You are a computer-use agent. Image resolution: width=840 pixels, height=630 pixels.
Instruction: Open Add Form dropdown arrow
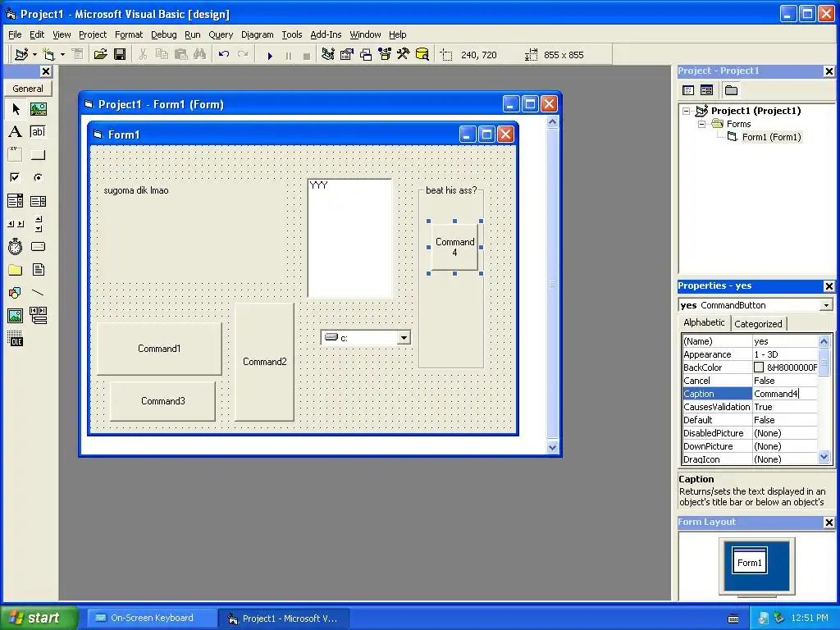pyautogui.click(x=62, y=55)
